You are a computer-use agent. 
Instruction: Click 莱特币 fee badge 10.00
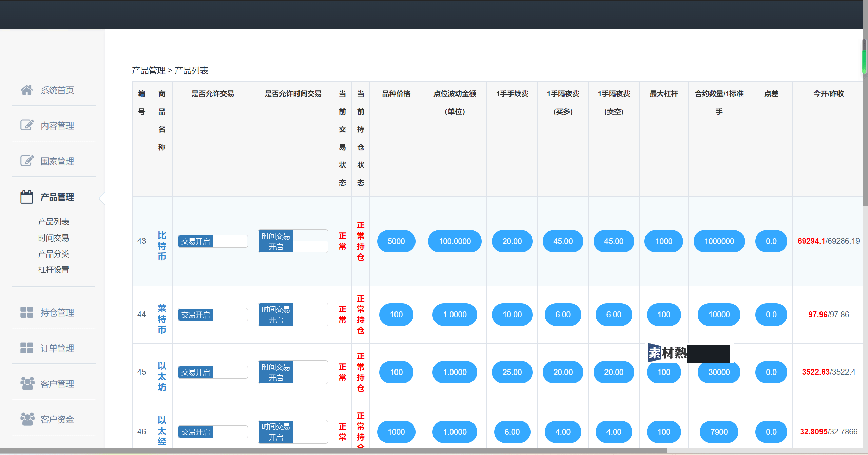click(x=512, y=315)
